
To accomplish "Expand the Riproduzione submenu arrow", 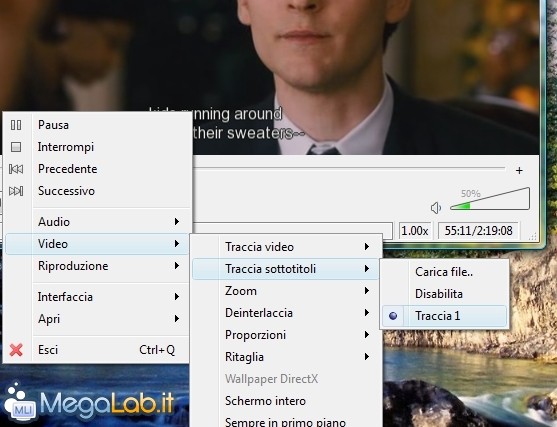I will pyautogui.click(x=177, y=266).
